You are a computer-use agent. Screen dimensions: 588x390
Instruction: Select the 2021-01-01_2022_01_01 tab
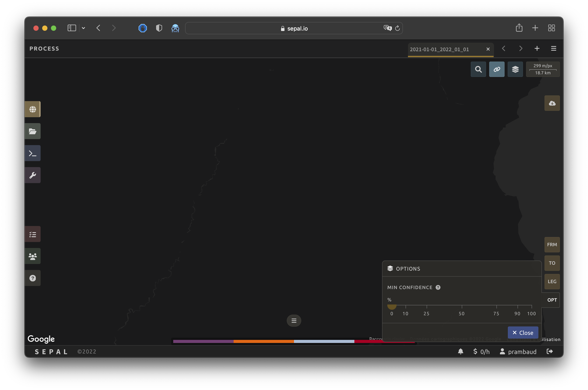(x=439, y=49)
